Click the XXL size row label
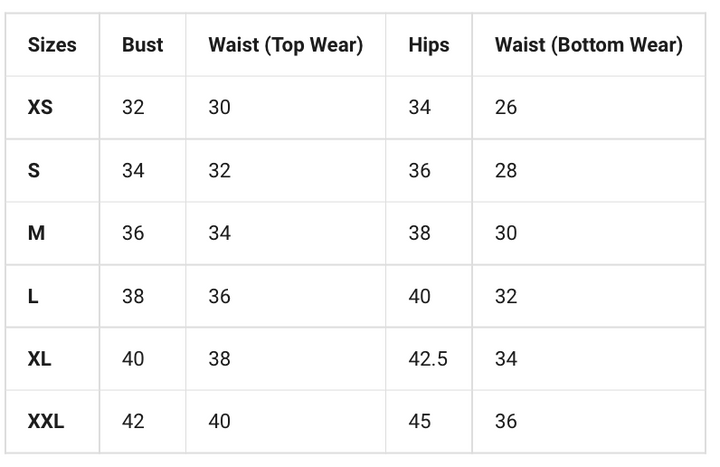720x467 pixels. tap(46, 421)
